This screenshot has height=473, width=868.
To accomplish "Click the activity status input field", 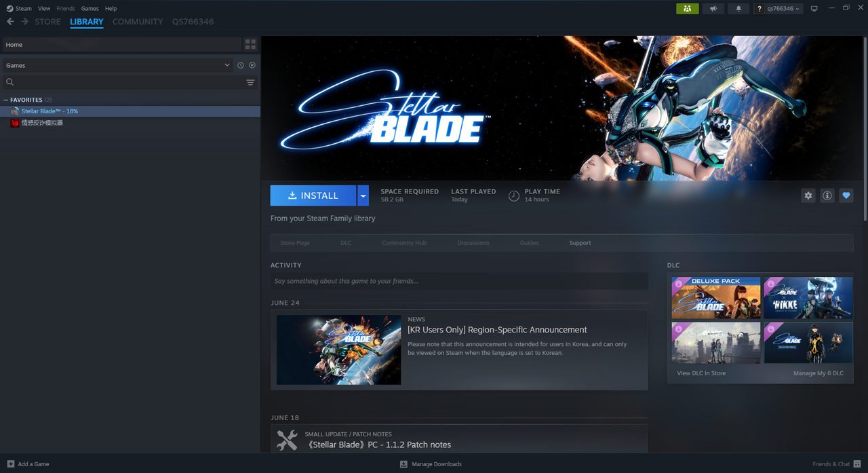I will [x=459, y=281].
